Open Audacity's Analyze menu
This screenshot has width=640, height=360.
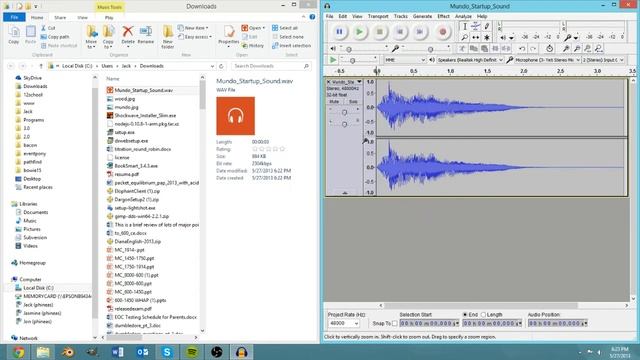[463, 16]
